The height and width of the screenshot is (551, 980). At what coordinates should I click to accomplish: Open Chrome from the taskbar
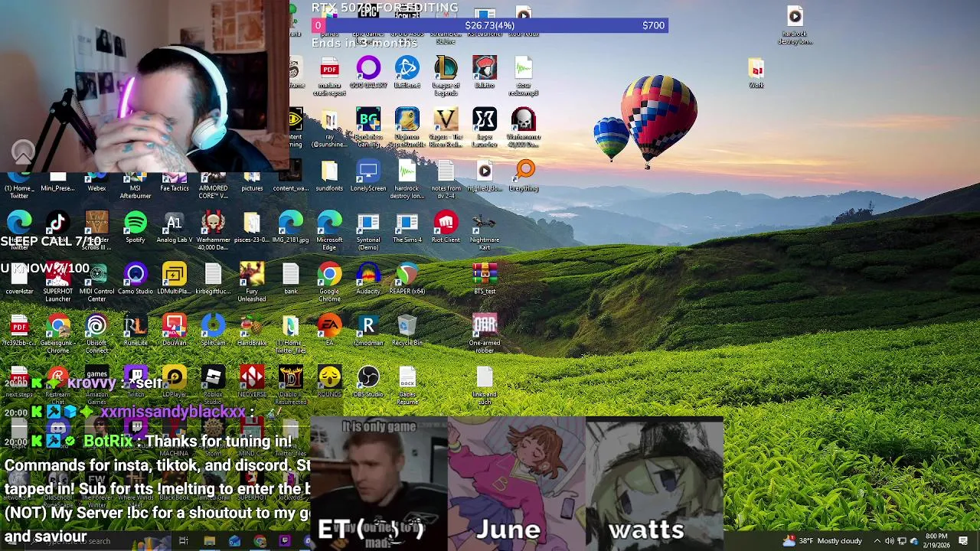pyautogui.click(x=260, y=541)
